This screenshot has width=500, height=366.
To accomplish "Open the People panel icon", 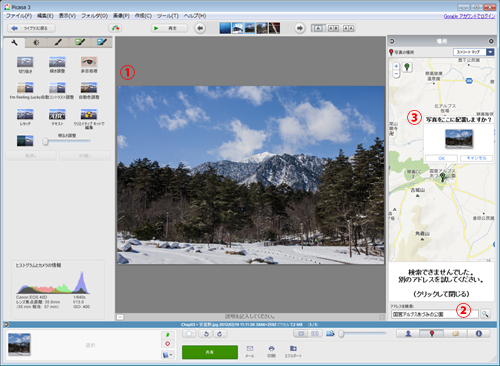I will [x=408, y=333].
